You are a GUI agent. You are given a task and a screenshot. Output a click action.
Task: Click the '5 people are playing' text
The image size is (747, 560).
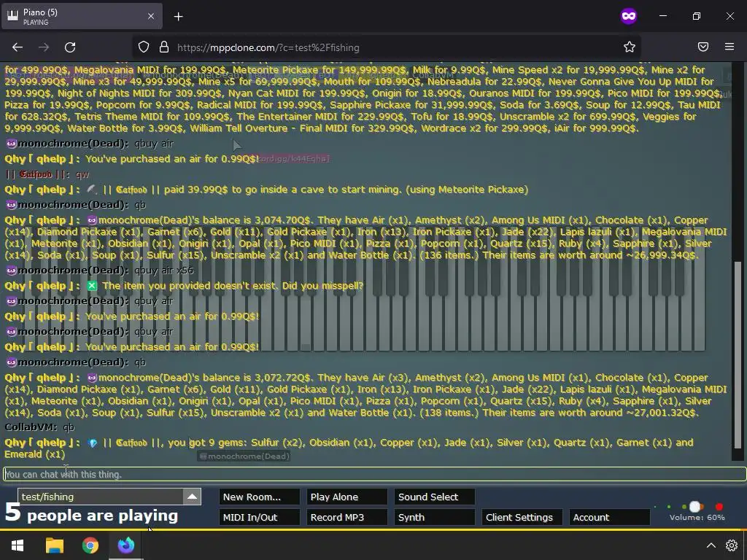91,514
